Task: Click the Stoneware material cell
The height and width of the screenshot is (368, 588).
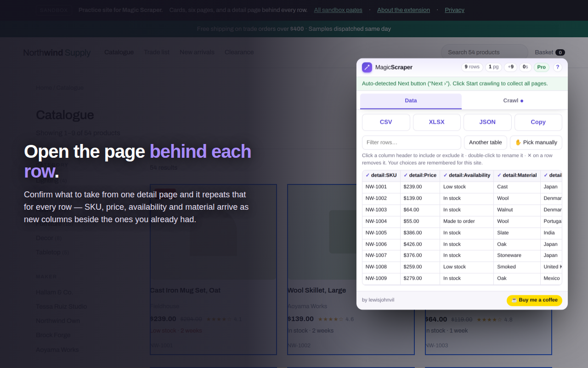Action: coord(517,255)
